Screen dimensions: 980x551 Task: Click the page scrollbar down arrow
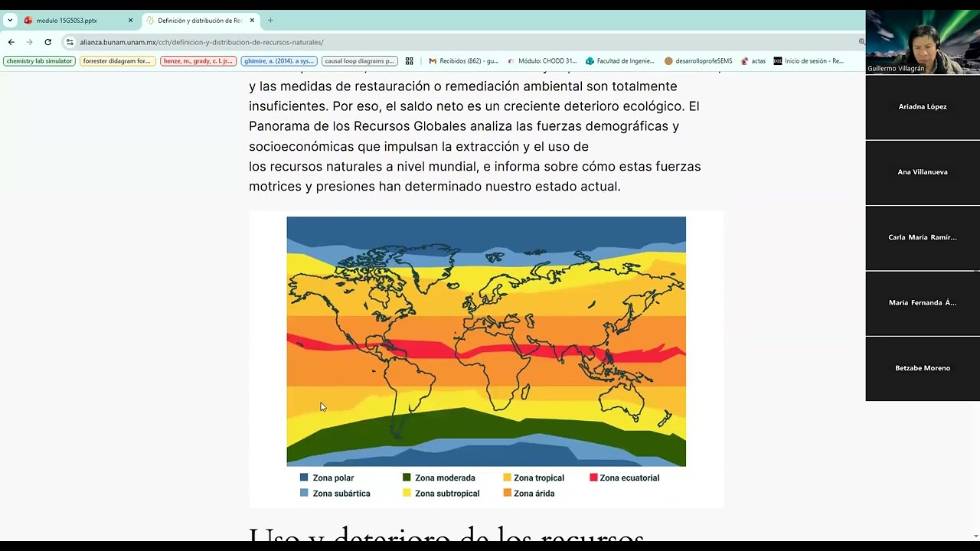point(975,536)
